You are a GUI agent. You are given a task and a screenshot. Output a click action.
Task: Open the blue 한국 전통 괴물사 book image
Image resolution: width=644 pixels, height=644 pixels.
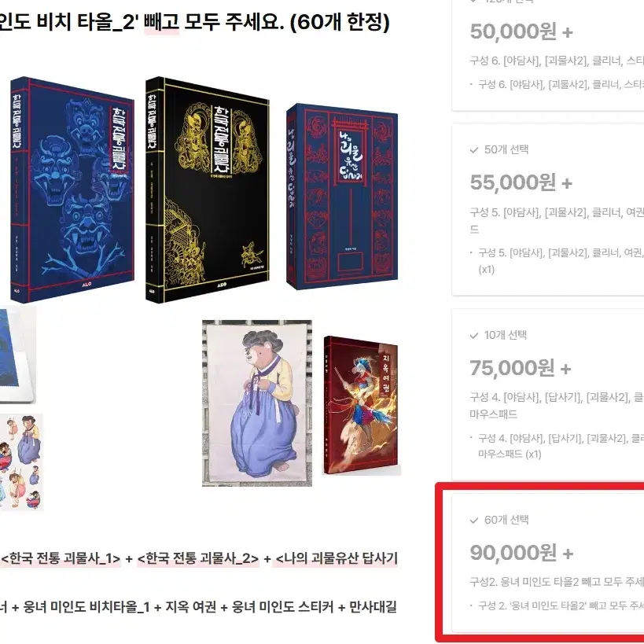[72, 190]
